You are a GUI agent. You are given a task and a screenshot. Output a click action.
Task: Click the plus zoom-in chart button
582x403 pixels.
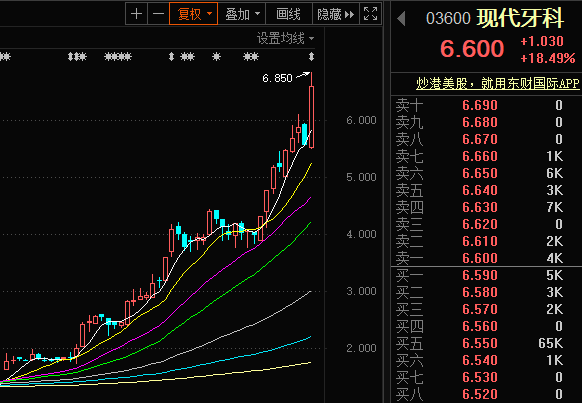[137, 14]
